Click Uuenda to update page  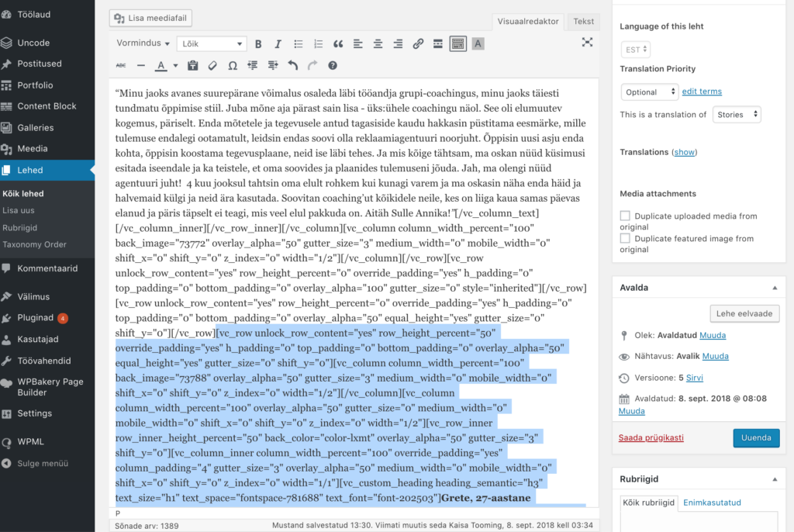(756, 437)
